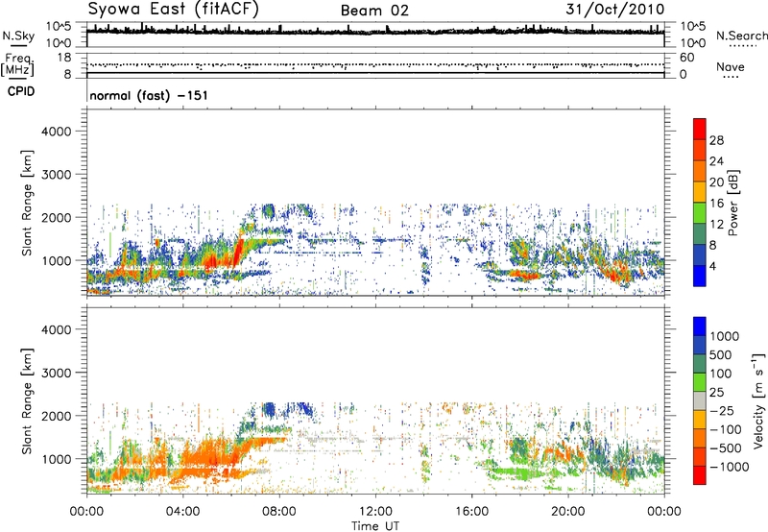
Task: Click the '18' frequency axis label
Action: 64,58
